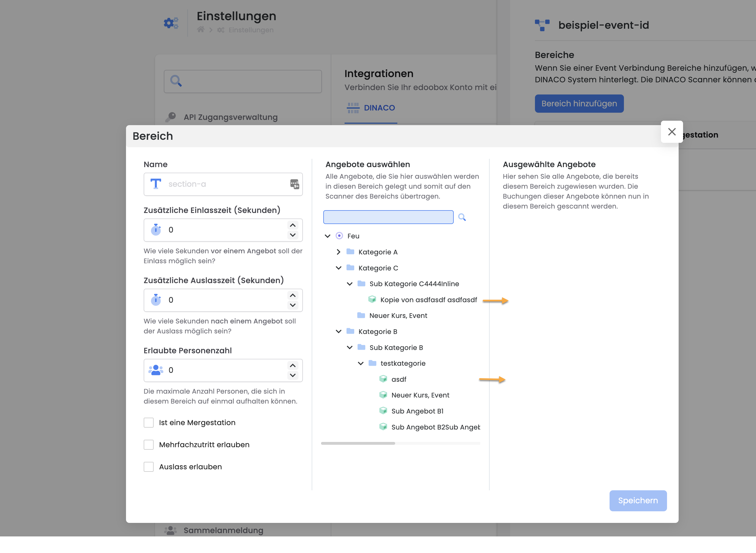Increase Erlaubte Personenzahl with up arrow
The width and height of the screenshot is (756, 553).
coord(293,365)
